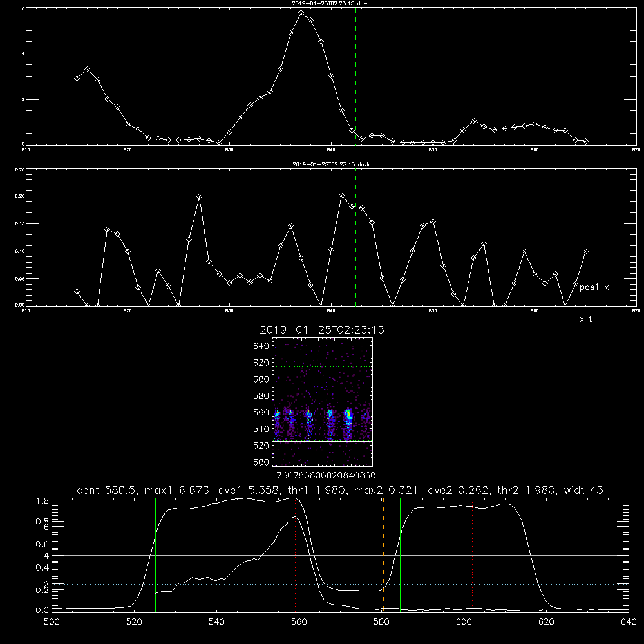This screenshot has width=644, height=644.
Task: Select the 'ave1 5.358' value in stats line
Action: coord(249,490)
